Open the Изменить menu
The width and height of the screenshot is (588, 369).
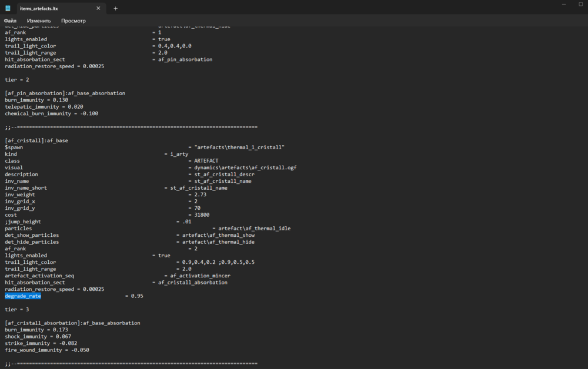coord(39,21)
